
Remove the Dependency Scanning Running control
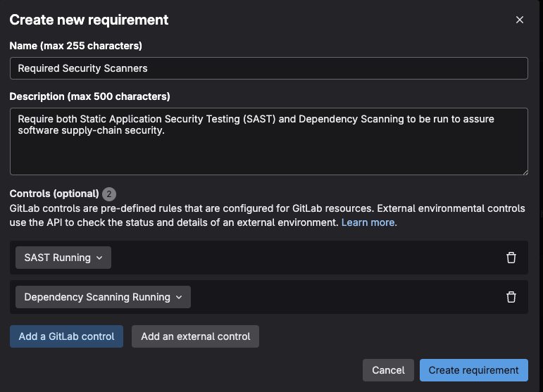[511, 297]
